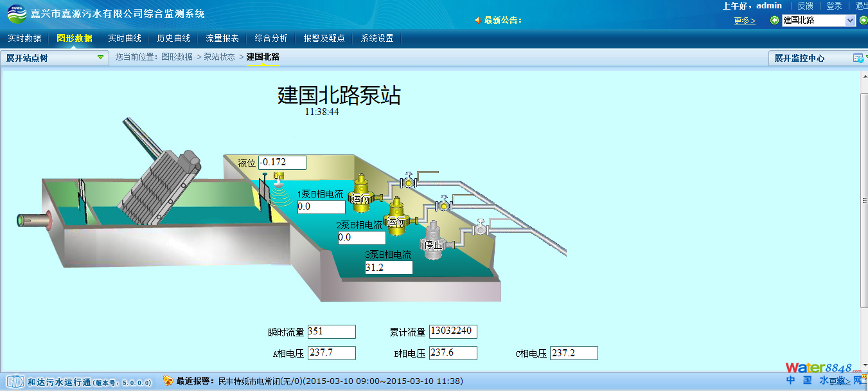Open the 实时曲线 menu tab
868x391 pixels.
click(x=125, y=39)
